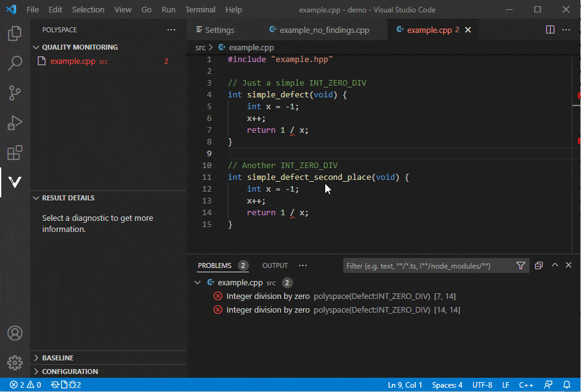581x392 pixels.
Task: Open the Search view icon
Action: tap(15, 63)
